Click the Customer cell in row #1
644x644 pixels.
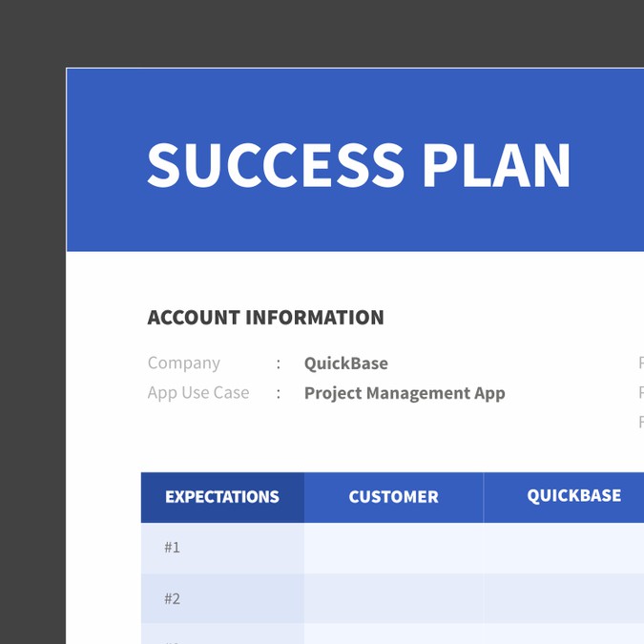393,548
